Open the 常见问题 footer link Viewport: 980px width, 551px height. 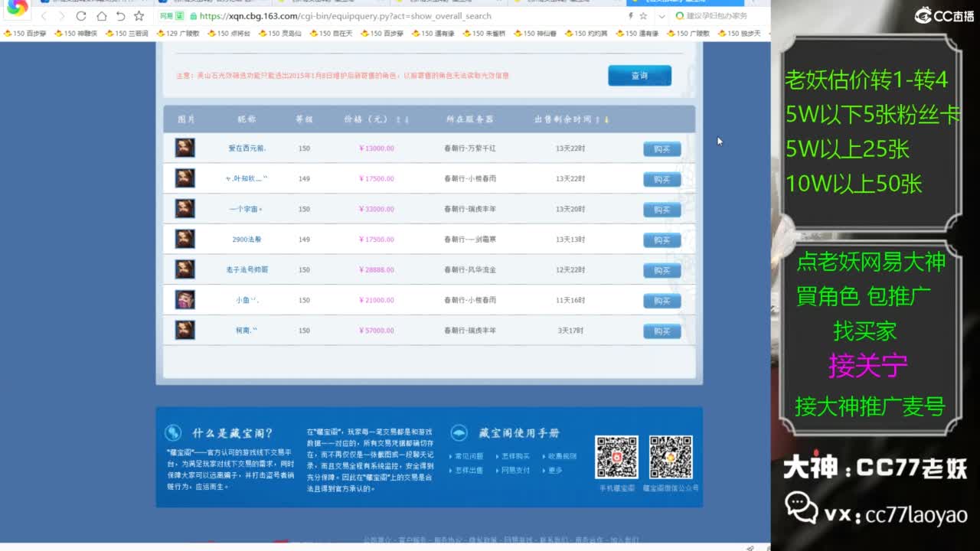point(469,457)
